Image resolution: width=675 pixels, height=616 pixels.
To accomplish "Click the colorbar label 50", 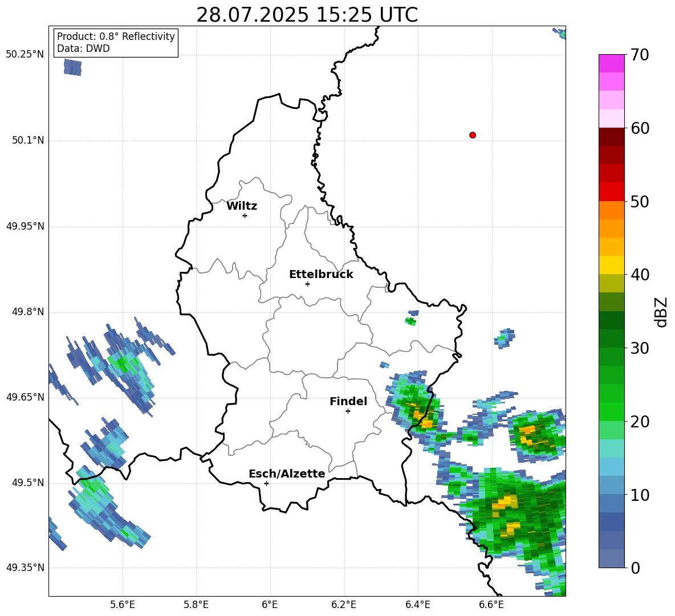I will (640, 202).
